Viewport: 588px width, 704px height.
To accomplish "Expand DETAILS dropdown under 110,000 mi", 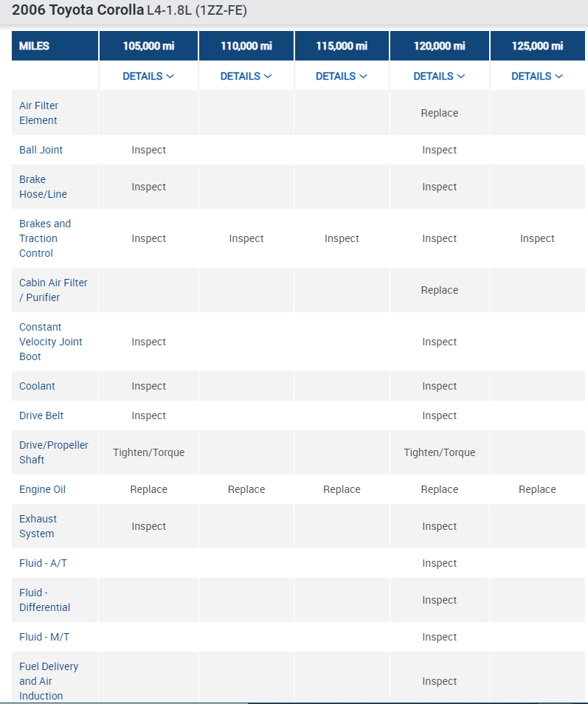I will click(246, 76).
